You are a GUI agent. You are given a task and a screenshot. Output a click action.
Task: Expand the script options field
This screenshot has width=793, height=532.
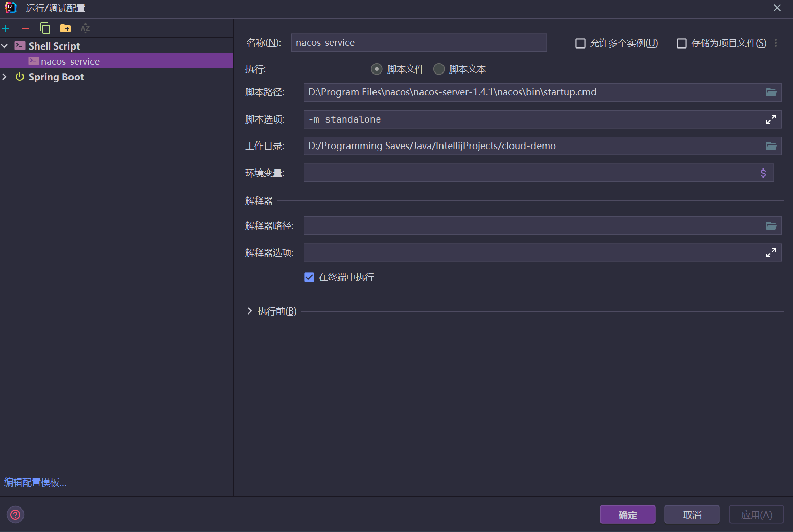[x=771, y=119]
